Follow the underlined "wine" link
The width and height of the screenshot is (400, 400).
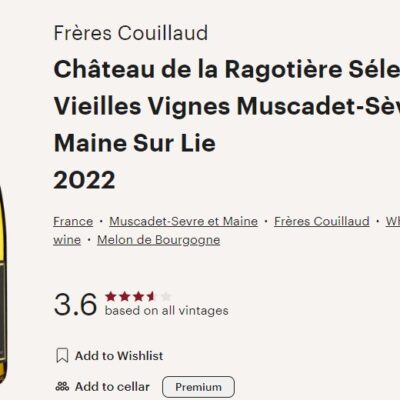pos(67,240)
